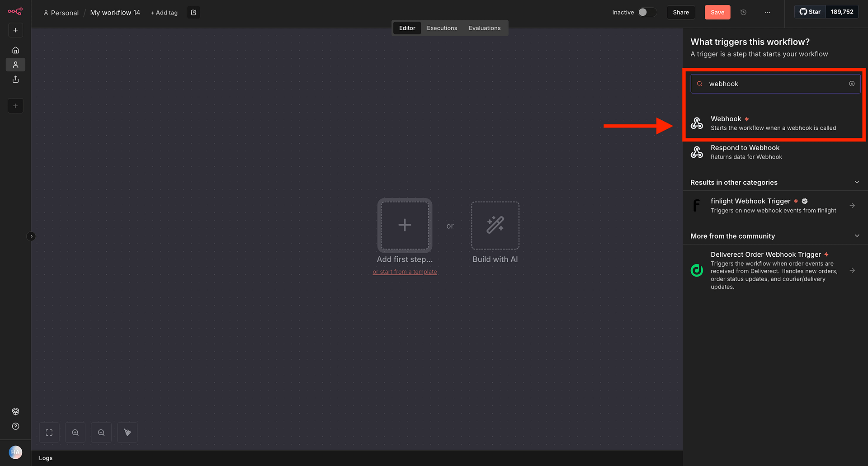Click Add tag
Screen dimensions: 868x466
click(164, 13)
